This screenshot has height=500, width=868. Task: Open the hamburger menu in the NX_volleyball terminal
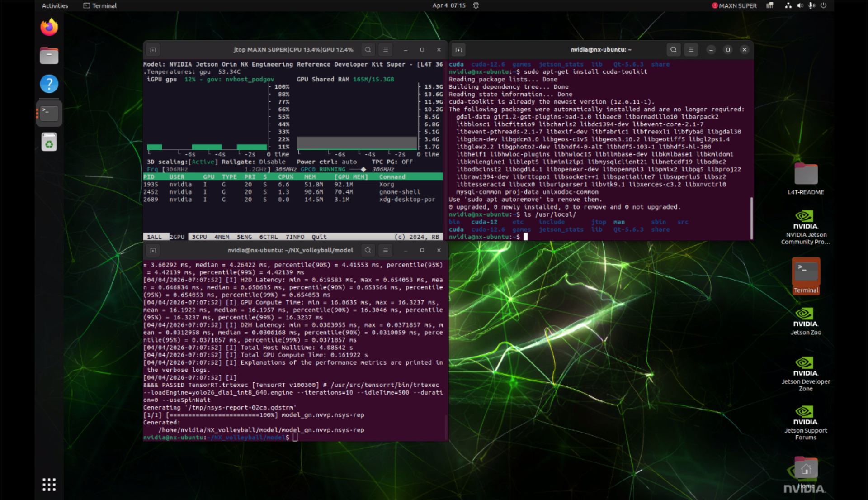385,250
